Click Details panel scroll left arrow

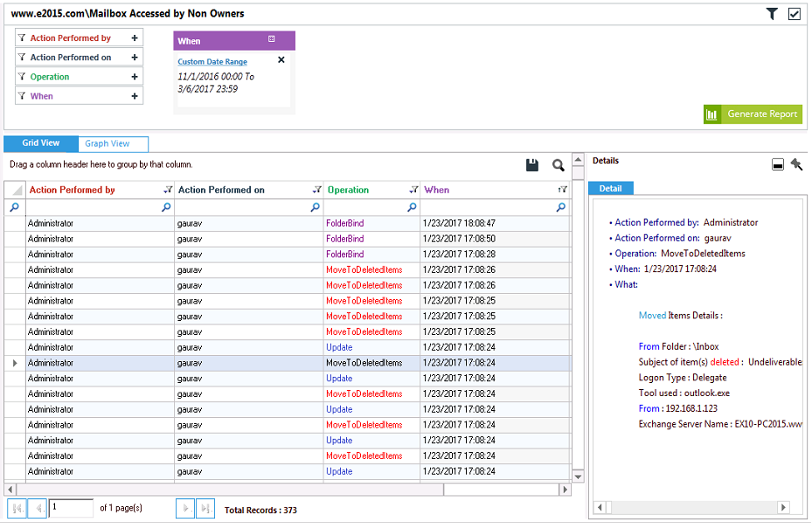[x=600, y=507]
